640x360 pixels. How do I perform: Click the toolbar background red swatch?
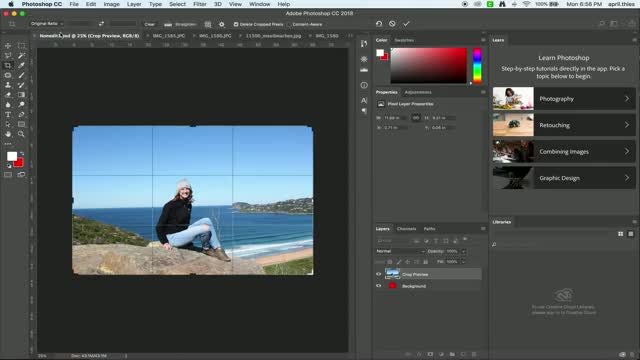(19, 163)
